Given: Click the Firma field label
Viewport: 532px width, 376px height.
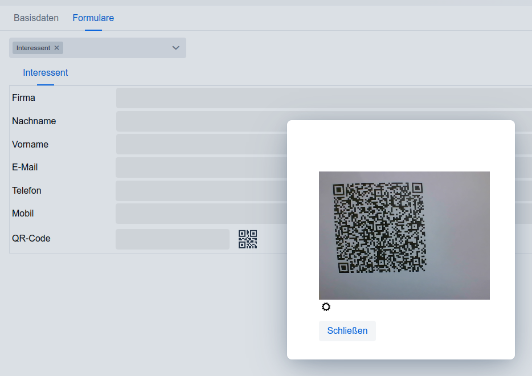Looking at the screenshot, I should click(24, 98).
